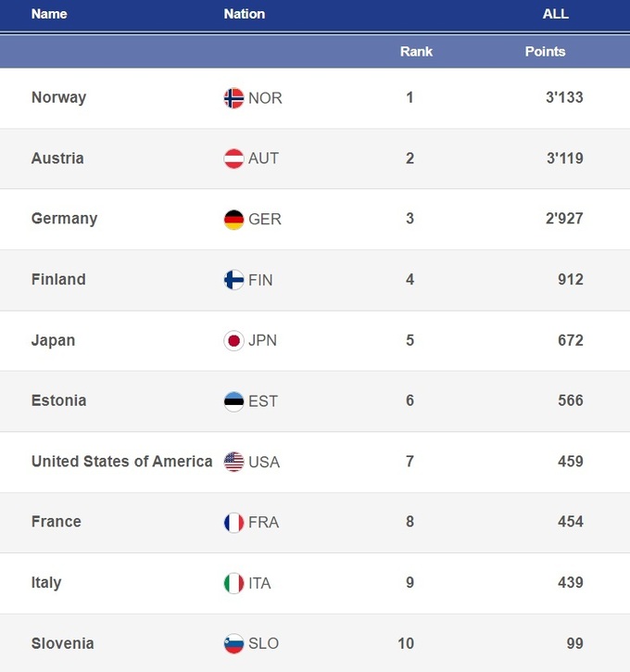Click the Slovenia flag icon
This screenshot has width=630, height=672.
point(233,643)
